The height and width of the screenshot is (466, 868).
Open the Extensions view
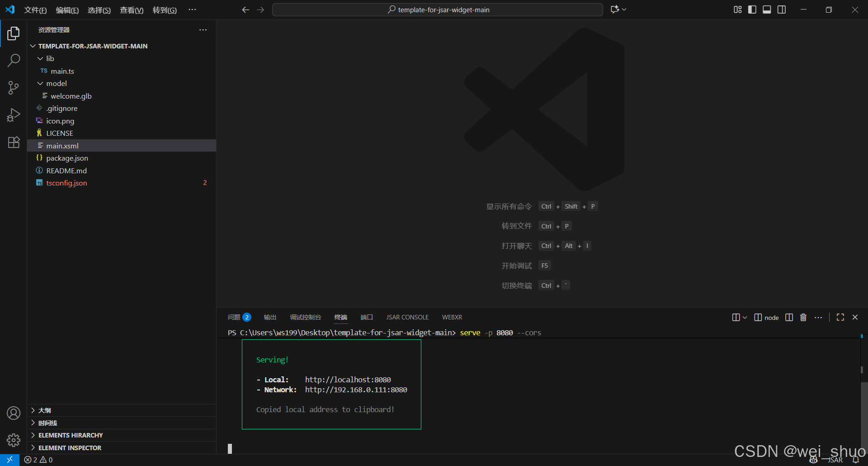pyautogui.click(x=14, y=142)
